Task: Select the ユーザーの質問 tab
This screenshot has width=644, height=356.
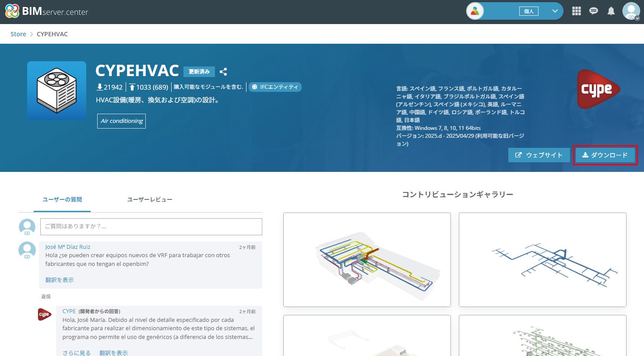Action: 62,199
